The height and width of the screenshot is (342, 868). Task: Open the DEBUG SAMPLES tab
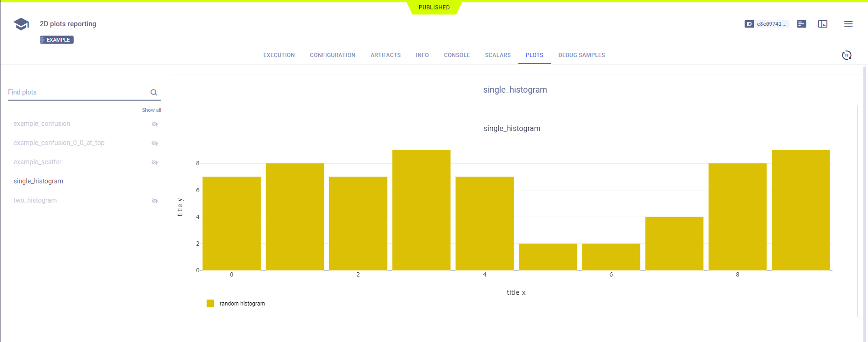581,55
